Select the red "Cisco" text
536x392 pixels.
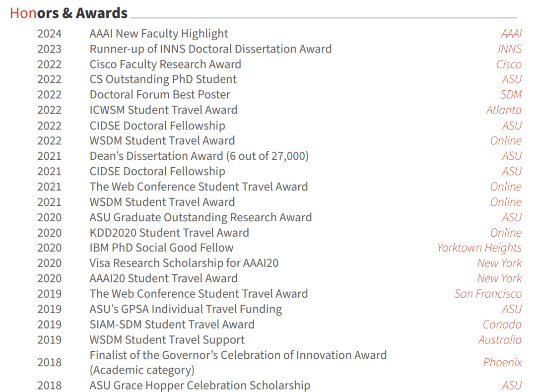(509, 65)
